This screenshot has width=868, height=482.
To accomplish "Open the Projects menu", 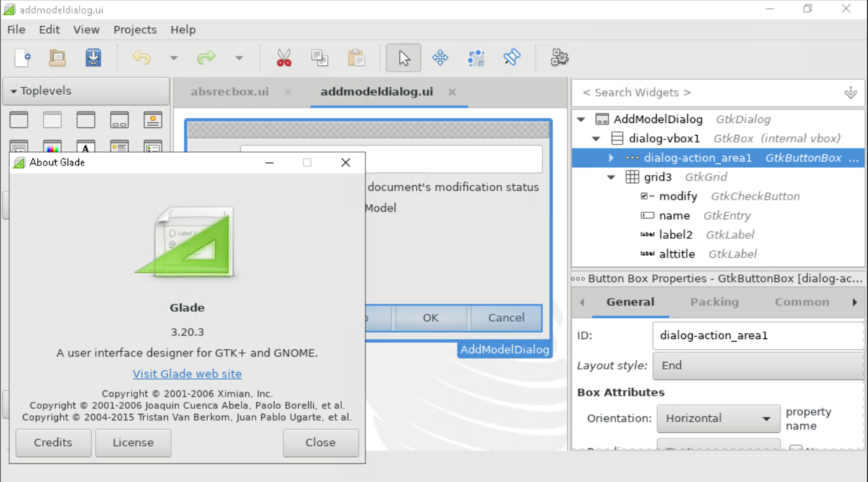I will click(135, 30).
